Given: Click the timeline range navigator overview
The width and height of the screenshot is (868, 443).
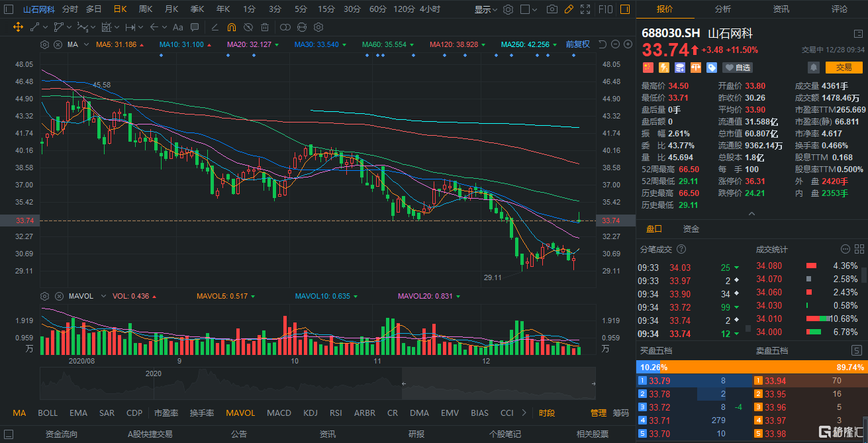Looking at the screenshot, I should click(x=318, y=384).
